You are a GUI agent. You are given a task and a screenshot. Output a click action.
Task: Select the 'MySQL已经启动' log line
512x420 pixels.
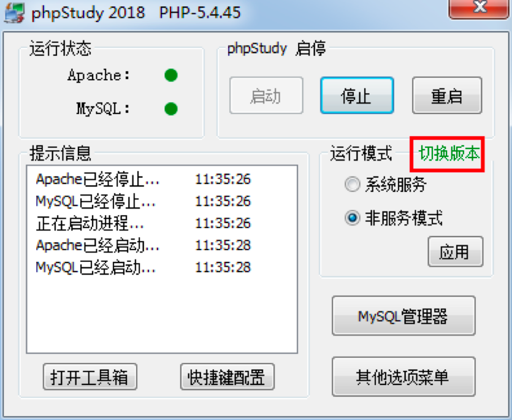point(143,267)
